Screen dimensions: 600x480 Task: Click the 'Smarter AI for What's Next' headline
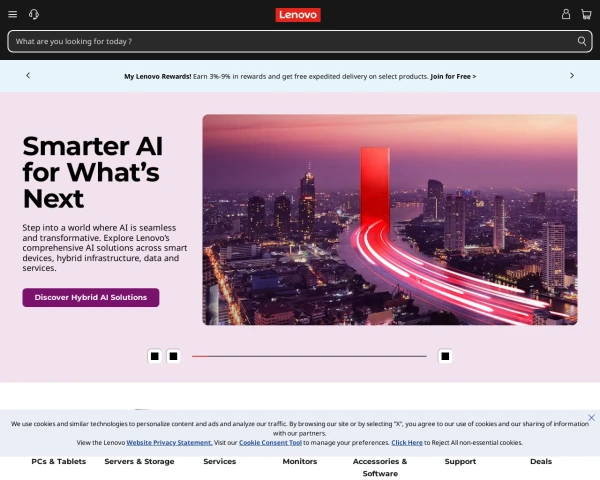point(93,172)
